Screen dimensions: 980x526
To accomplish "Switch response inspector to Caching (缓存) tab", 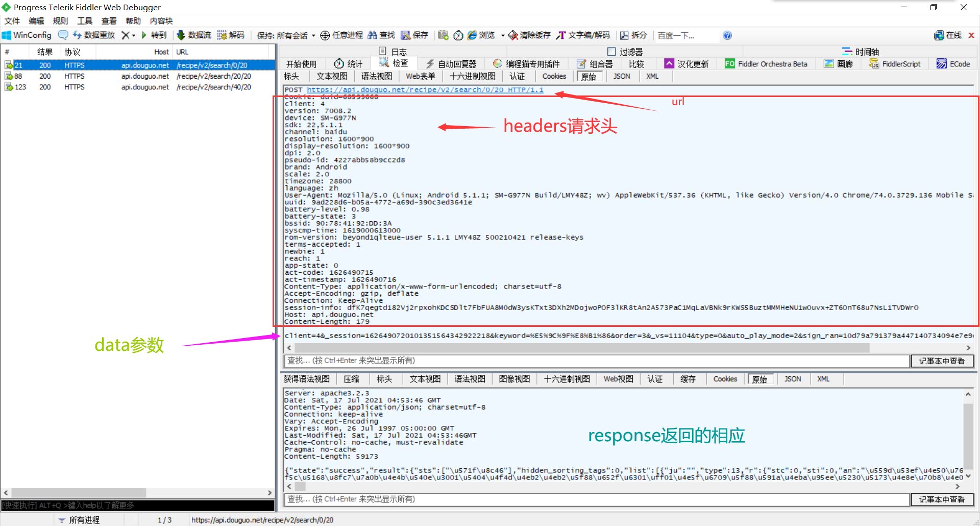I will [x=688, y=379].
